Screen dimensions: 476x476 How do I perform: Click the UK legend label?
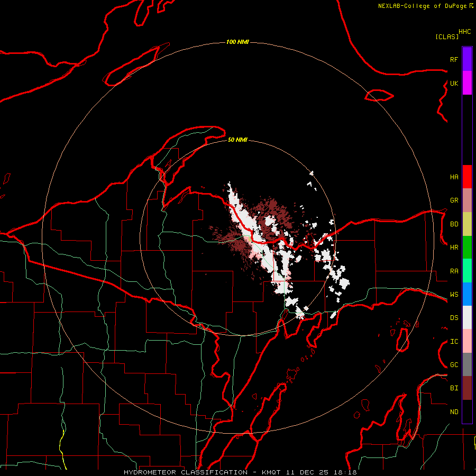pyautogui.click(x=454, y=83)
